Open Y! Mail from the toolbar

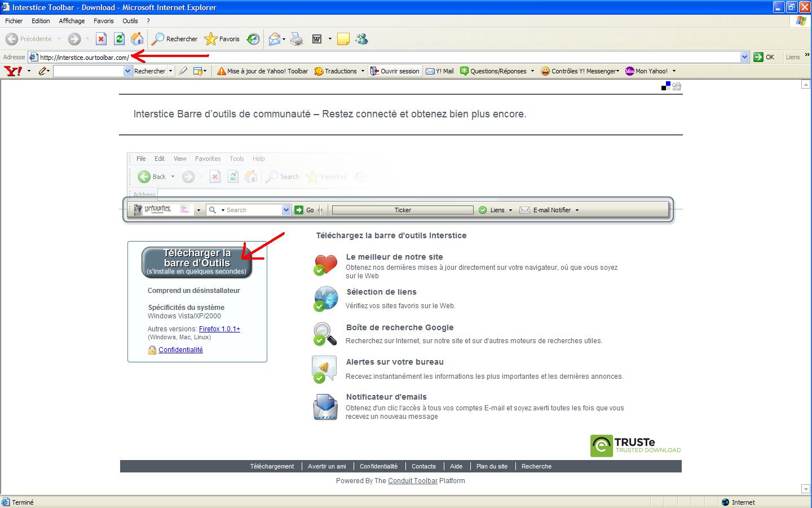coord(440,71)
